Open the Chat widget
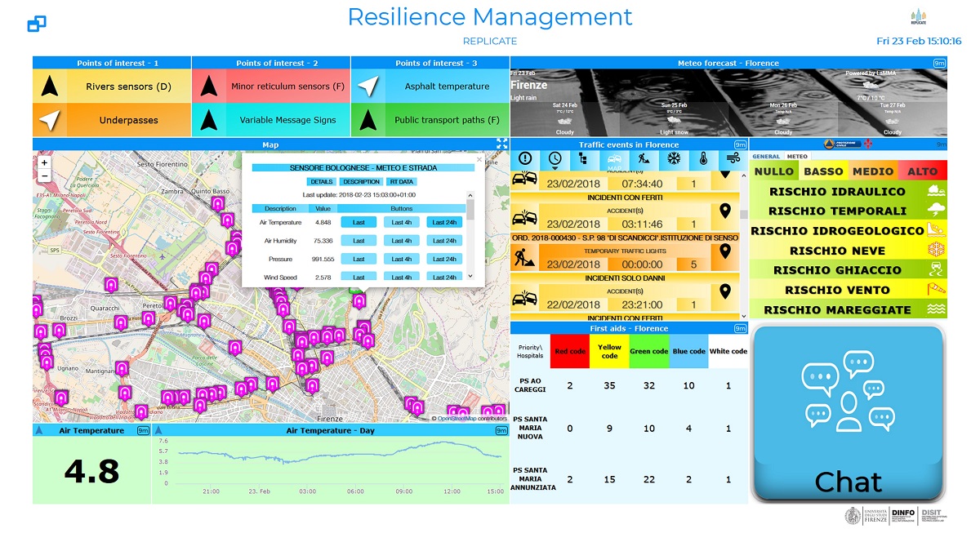The height and width of the screenshot is (551, 980). pos(848,413)
